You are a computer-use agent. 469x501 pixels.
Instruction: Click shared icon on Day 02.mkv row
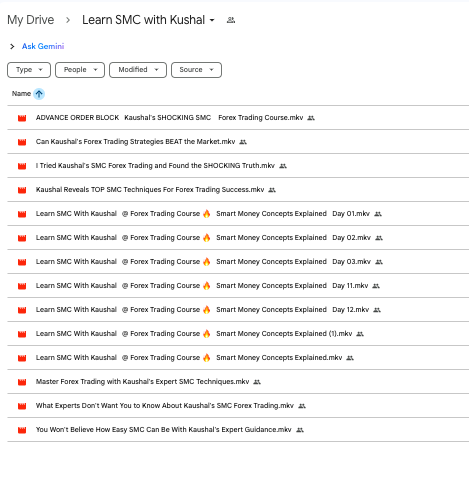(379, 238)
